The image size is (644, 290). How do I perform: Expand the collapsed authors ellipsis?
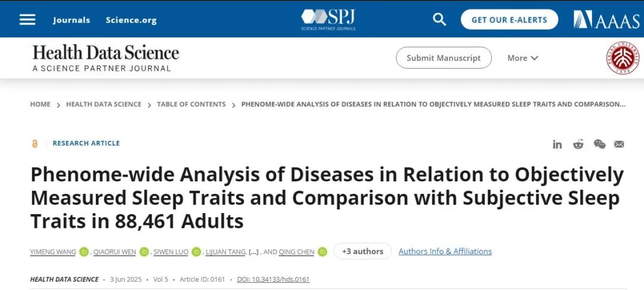pyautogui.click(x=253, y=252)
